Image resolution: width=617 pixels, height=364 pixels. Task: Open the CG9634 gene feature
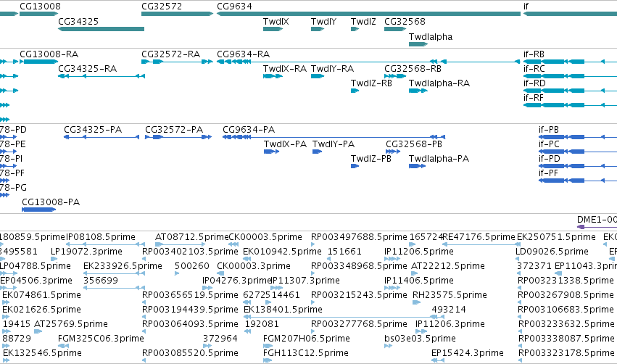tap(369, 14)
